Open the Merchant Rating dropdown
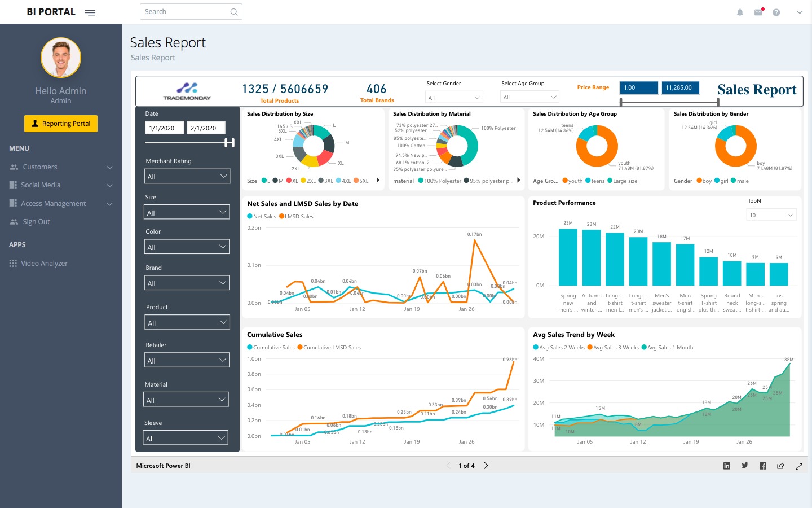812x508 pixels. point(187,177)
